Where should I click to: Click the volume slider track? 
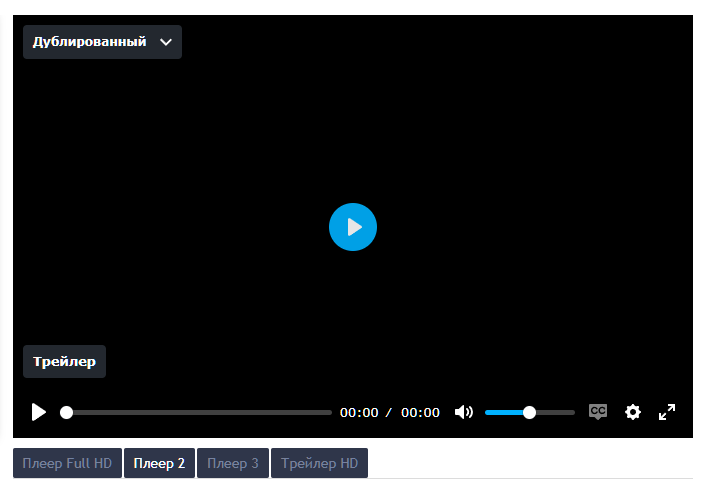(x=530, y=412)
